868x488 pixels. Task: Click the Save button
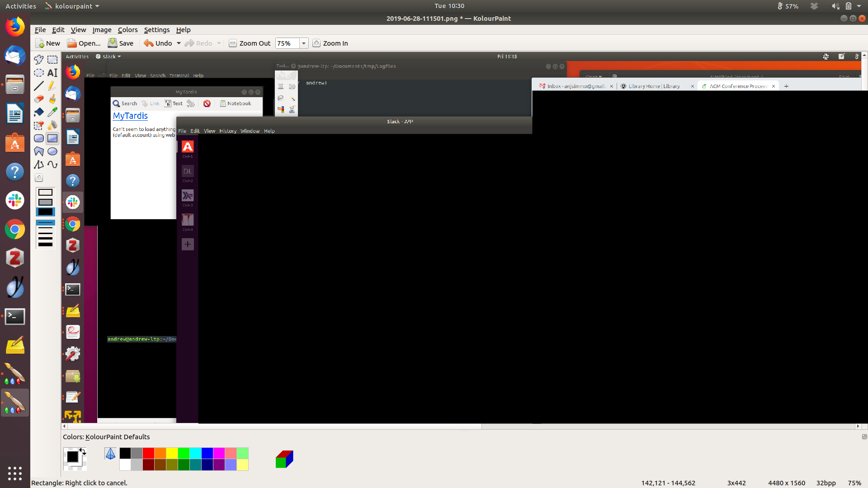coord(121,43)
